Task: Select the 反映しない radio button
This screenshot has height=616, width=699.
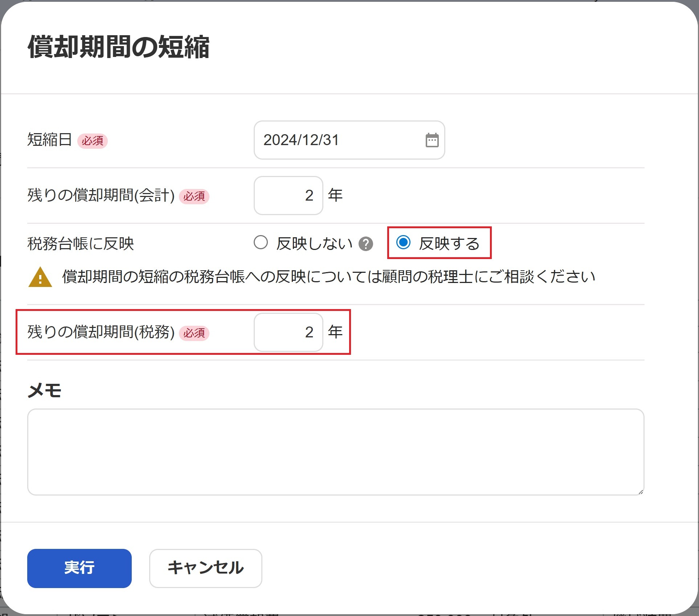Action: tap(261, 242)
